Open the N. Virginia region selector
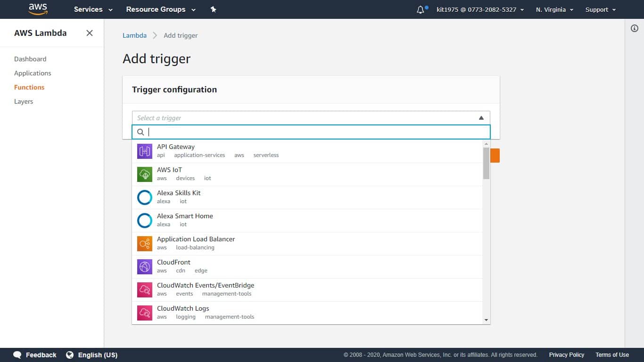644x362 pixels. click(554, 9)
